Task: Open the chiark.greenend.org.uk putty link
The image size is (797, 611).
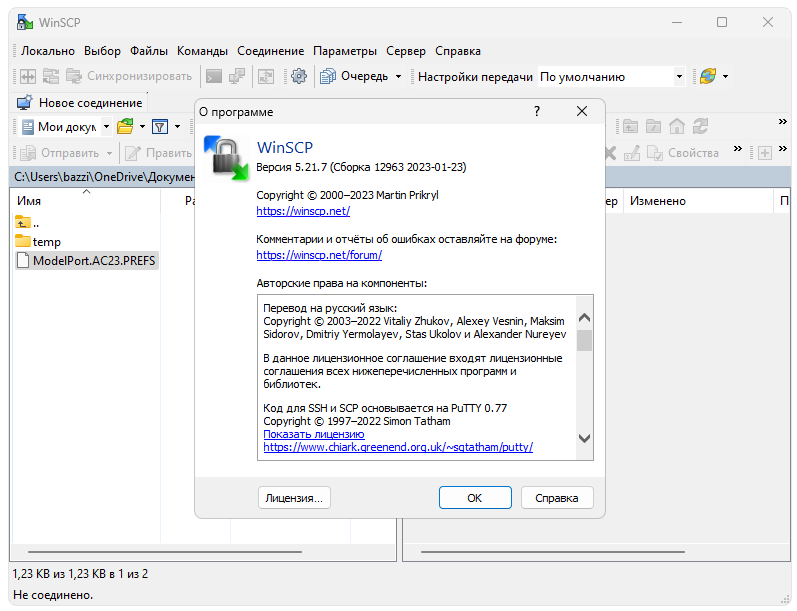Action: 398,447
